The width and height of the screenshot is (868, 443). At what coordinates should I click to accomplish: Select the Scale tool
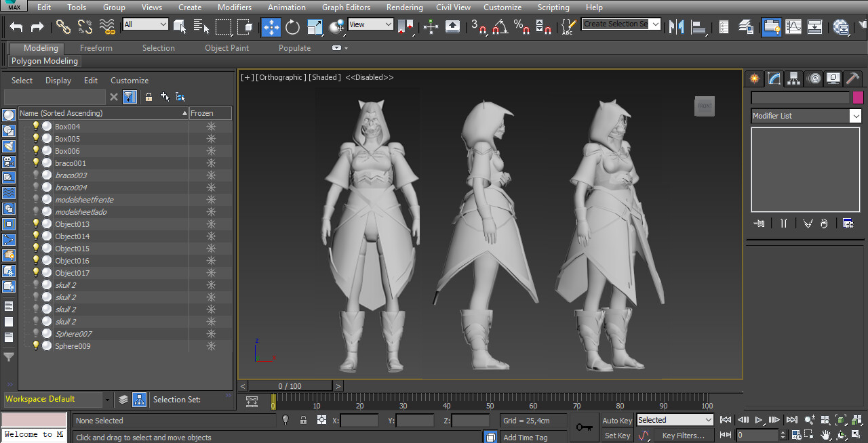tap(314, 27)
